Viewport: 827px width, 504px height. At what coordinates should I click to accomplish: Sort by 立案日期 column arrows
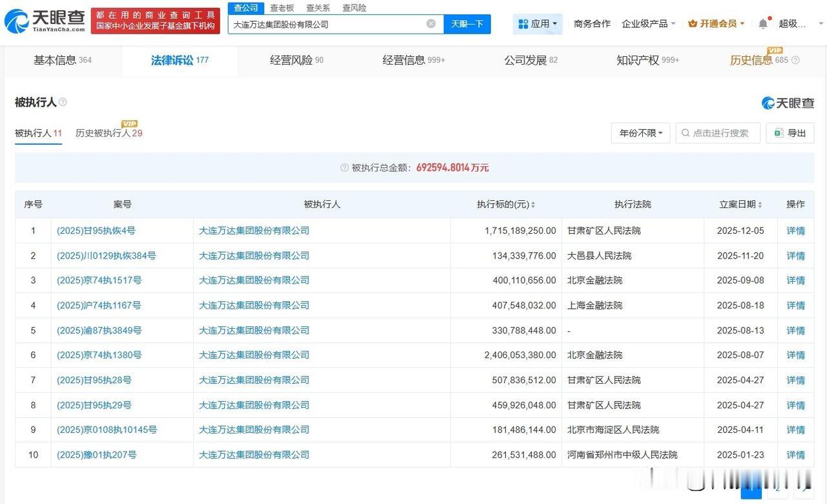[760, 205]
